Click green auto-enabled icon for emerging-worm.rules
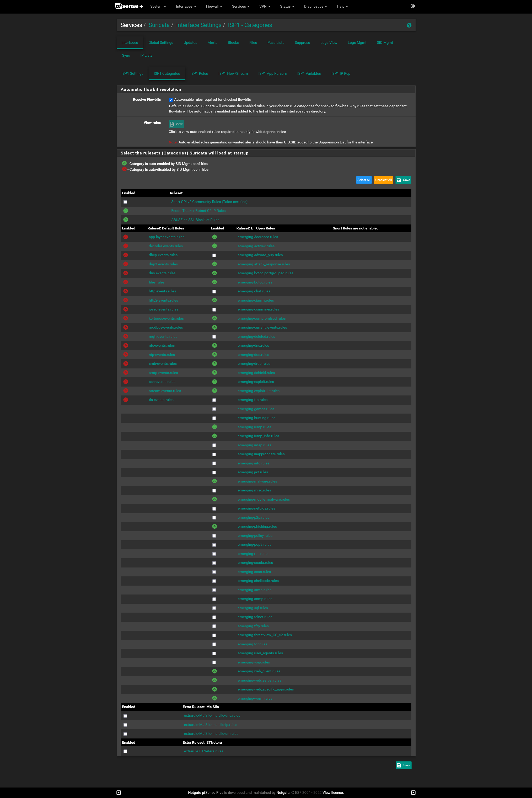Image resolution: width=532 pixels, height=798 pixels. 214,698
